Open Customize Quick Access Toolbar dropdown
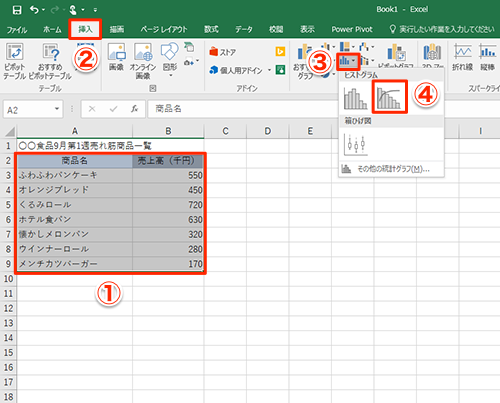 click(x=95, y=10)
